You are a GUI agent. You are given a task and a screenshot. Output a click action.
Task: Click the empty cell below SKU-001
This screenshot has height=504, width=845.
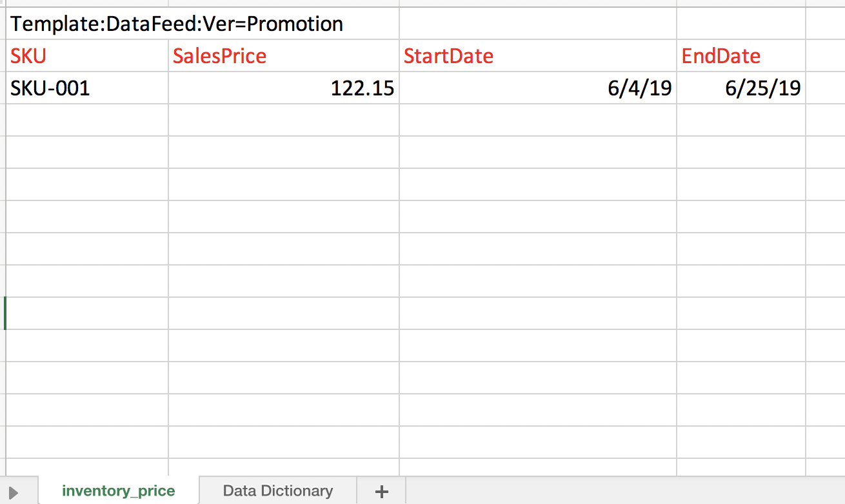(87, 121)
